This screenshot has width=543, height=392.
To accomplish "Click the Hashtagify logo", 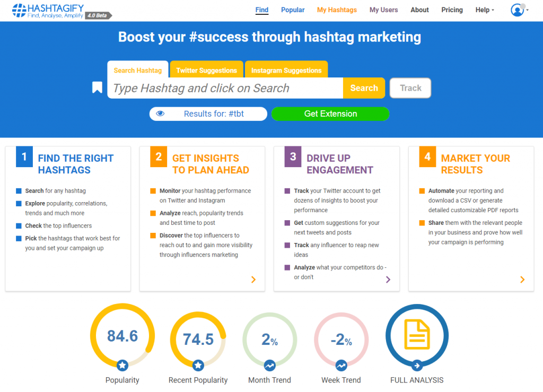I will (62, 11).
